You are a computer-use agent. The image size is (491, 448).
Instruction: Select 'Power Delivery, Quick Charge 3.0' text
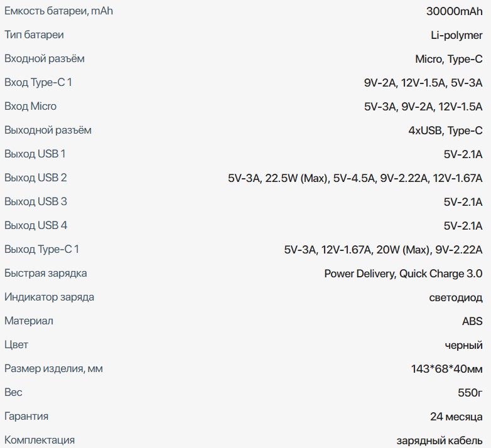(403, 274)
